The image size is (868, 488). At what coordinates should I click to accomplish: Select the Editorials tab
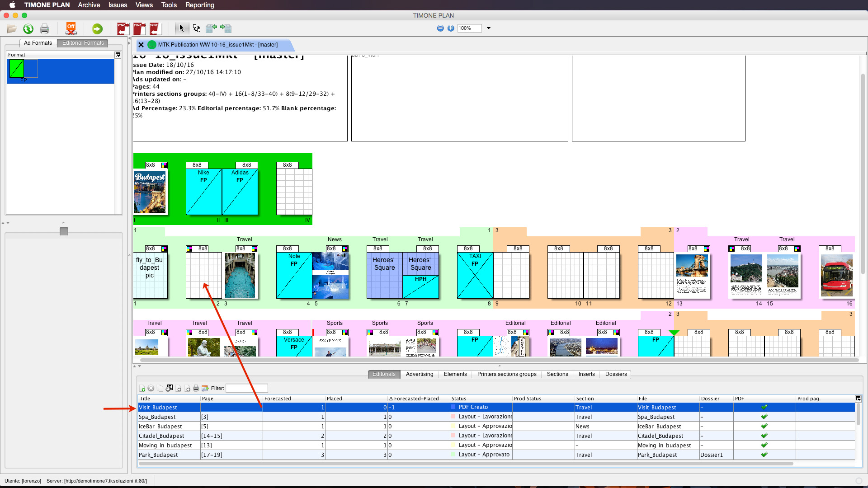tap(384, 374)
